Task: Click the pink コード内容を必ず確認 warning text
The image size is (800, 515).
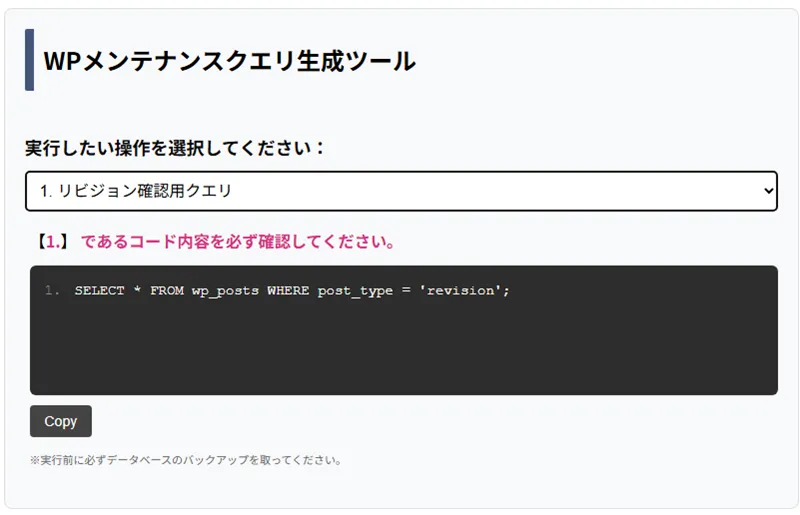Action: click(x=238, y=242)
